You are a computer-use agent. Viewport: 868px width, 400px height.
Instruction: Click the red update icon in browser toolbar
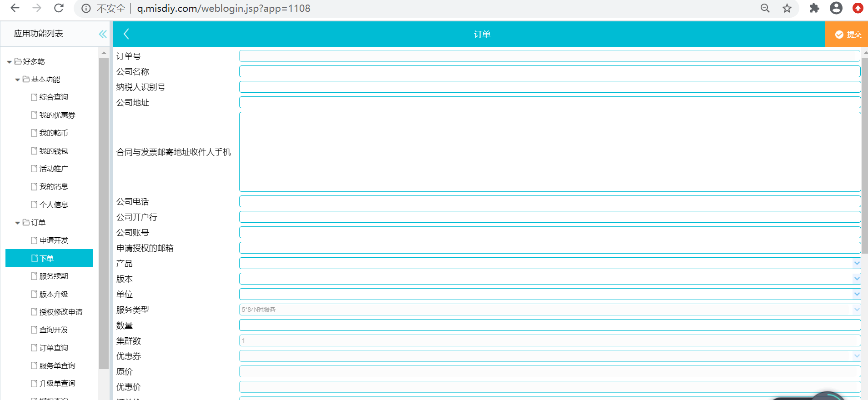(x=858, y=8)
